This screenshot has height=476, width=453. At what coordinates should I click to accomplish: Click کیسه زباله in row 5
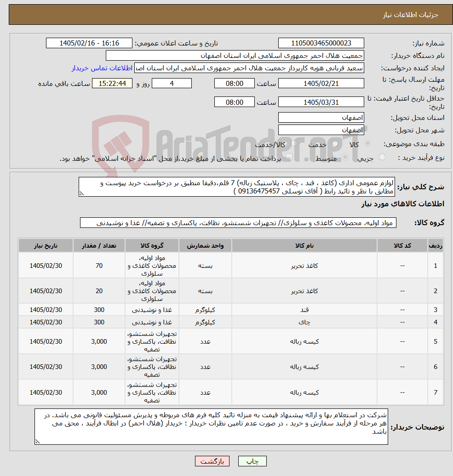304,341
